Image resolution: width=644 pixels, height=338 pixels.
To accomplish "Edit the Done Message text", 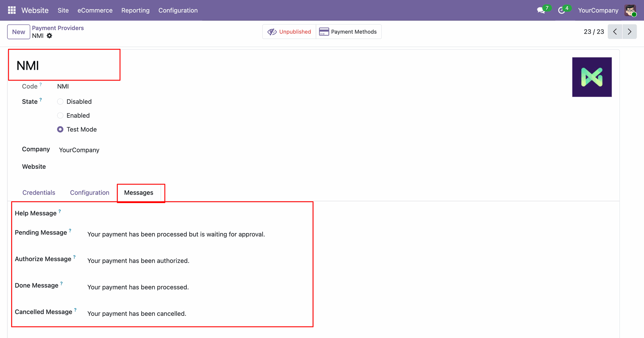I will click(138, 287).
